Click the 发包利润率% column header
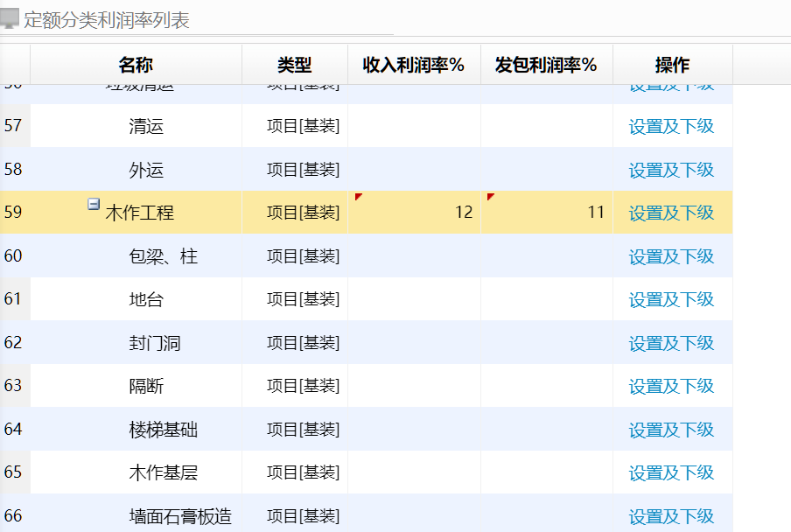This screenshot has height=532, width=791. pos(545,64)
